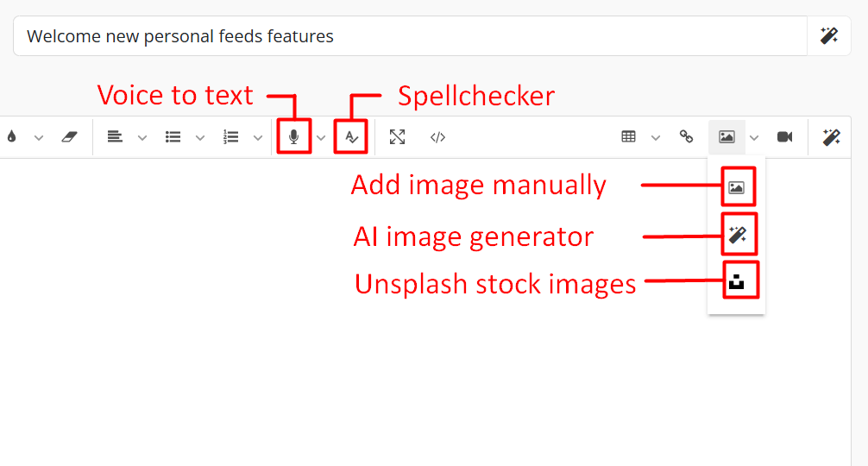Toggle the HTML code view
This screenshot has height=466, width=868.
pyautogui.click(x=437, y=136)
